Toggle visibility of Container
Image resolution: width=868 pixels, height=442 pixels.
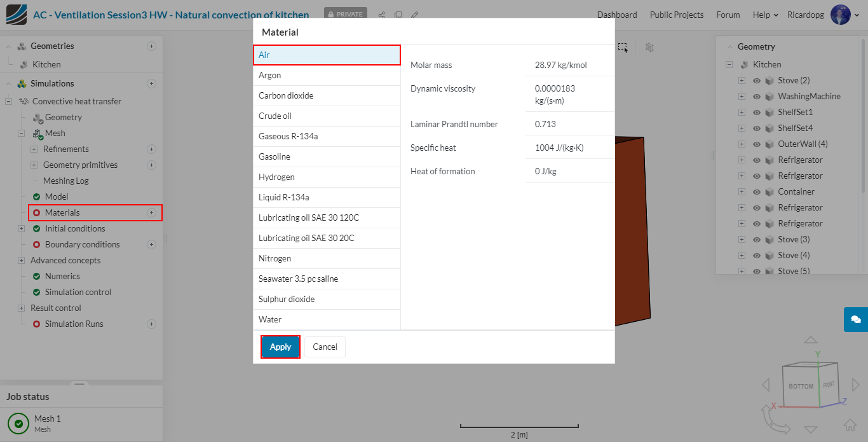(757, 191)
